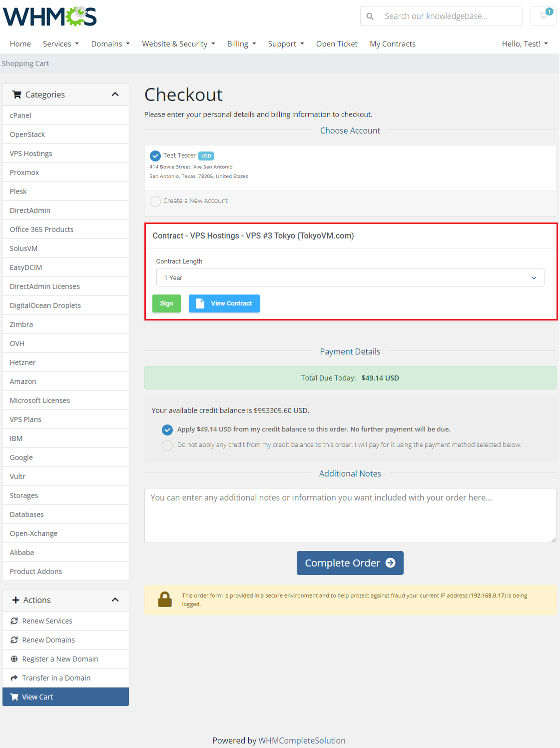560x748 pixels.
Task: Open the Billing dropdown menu
Action: pyautogui.click(x=242, y=44)
